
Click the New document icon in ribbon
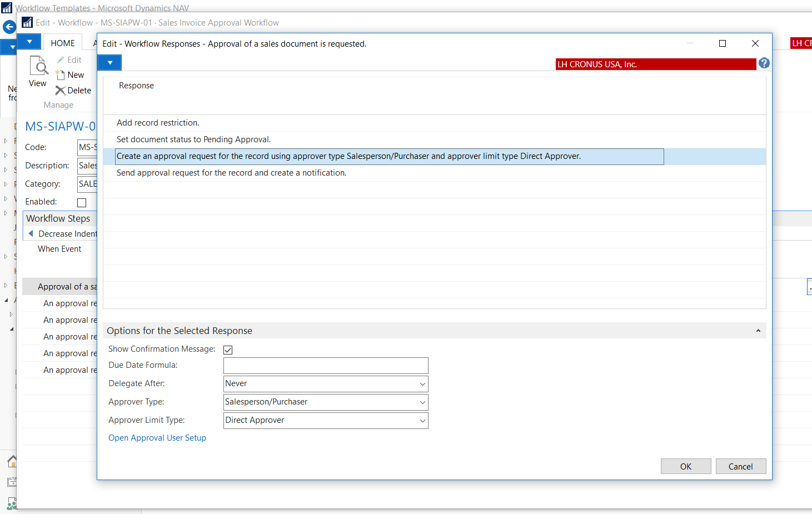[60, 75]
